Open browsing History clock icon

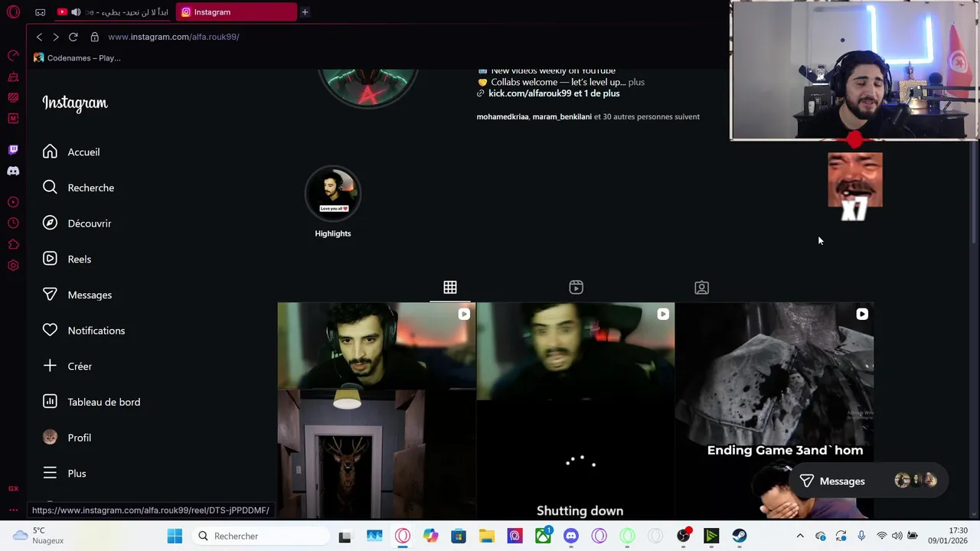coord(13,223)
